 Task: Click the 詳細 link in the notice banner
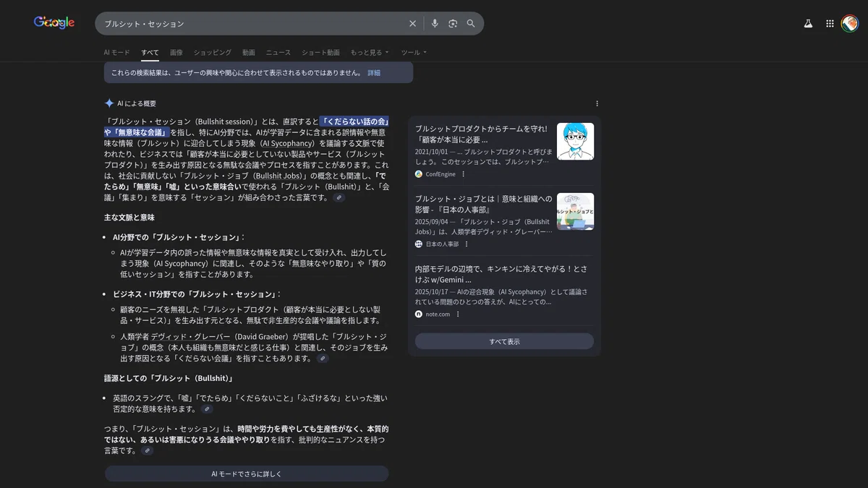pos(374,73)
